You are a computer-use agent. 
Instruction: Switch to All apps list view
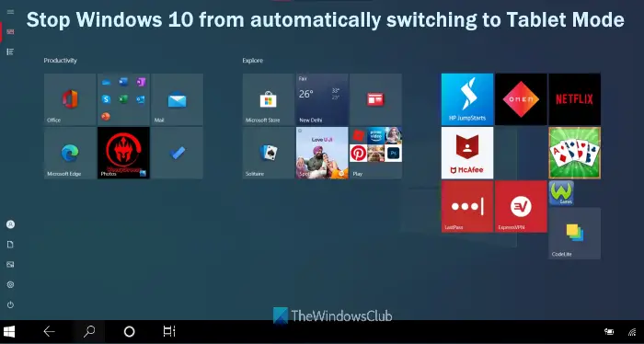click(x=10, y=52)
